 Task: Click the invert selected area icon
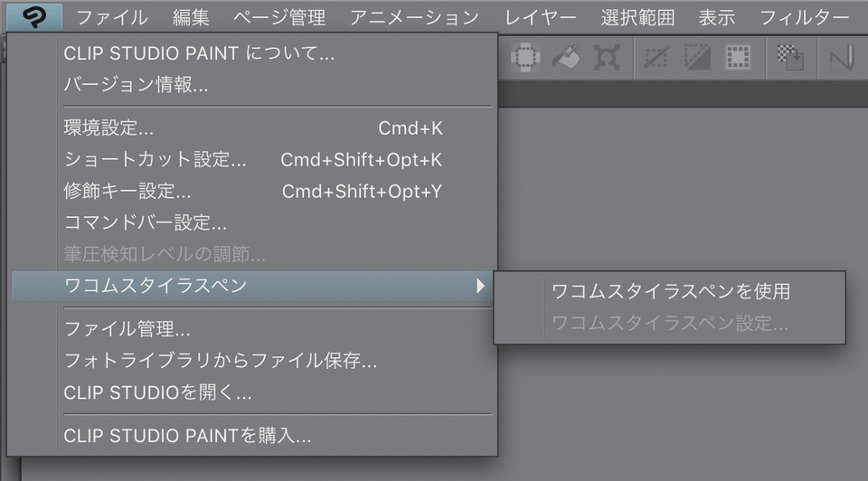click(696, 58)
